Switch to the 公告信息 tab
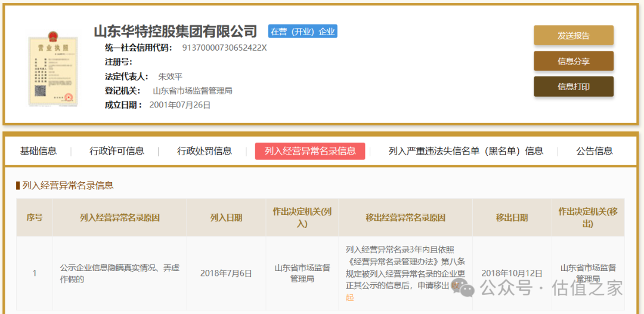The width and height of the screenshot is (644, 314). 595,151
